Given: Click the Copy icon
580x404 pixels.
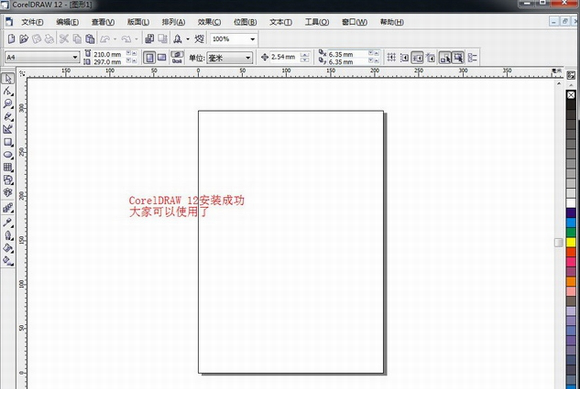Looking at the screenshot, I should pyautogui.click(x=77, y=38).
